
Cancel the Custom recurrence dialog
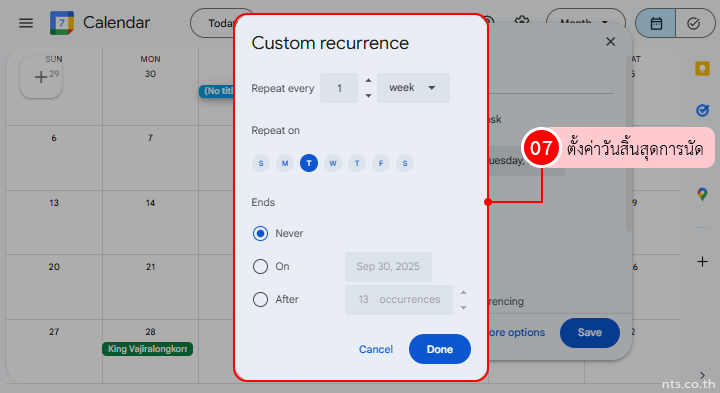pos(376,349)
